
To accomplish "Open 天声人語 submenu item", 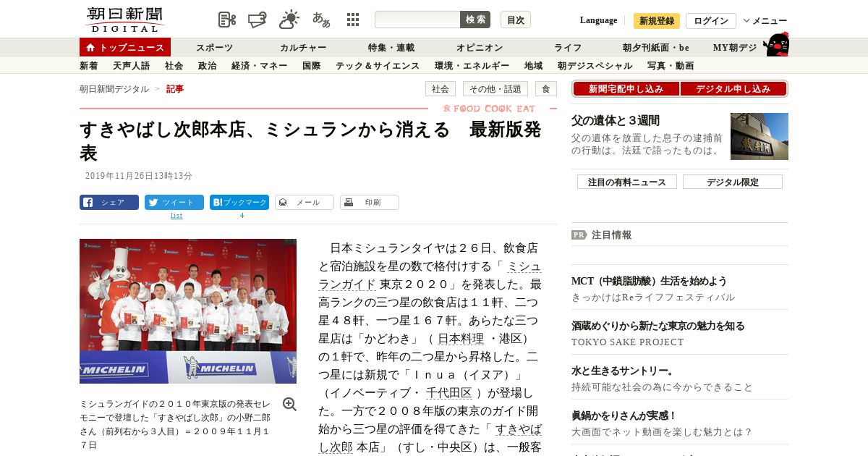I will point(132,66).
